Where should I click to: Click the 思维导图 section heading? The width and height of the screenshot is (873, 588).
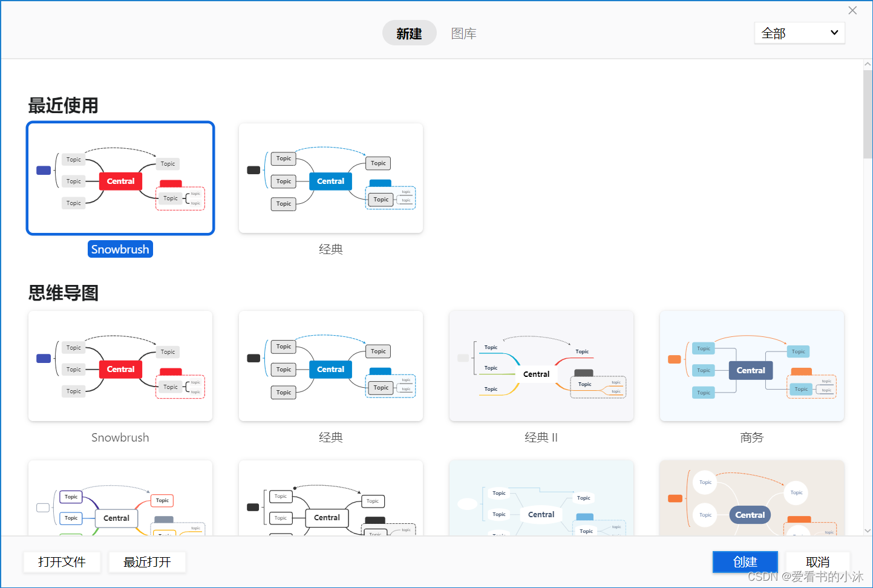pos(63,293)
